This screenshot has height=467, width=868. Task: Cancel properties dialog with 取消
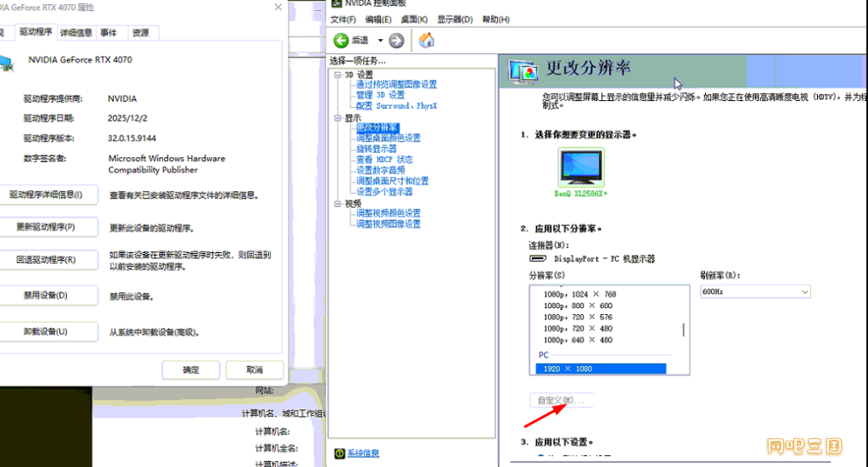[x=255, y=369]
